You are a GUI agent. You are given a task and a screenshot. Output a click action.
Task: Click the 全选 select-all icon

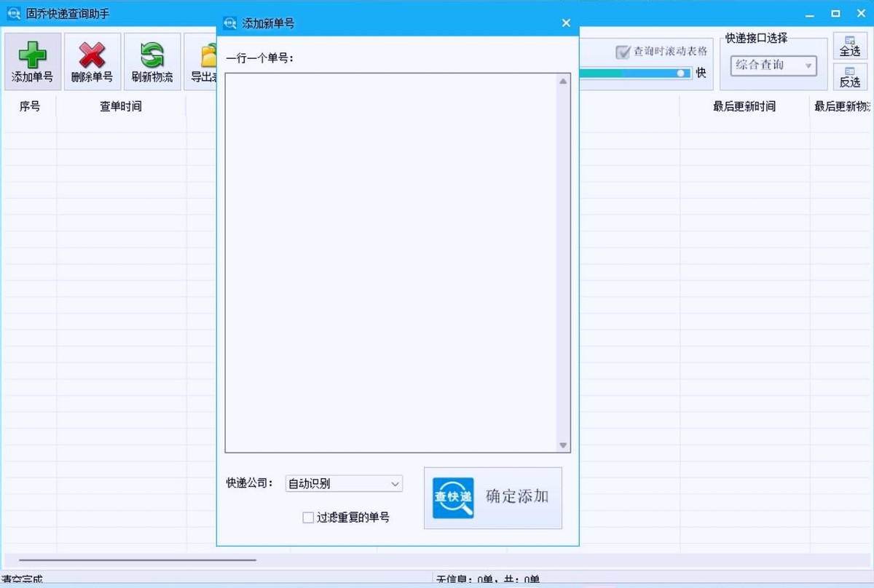point(850,41)
